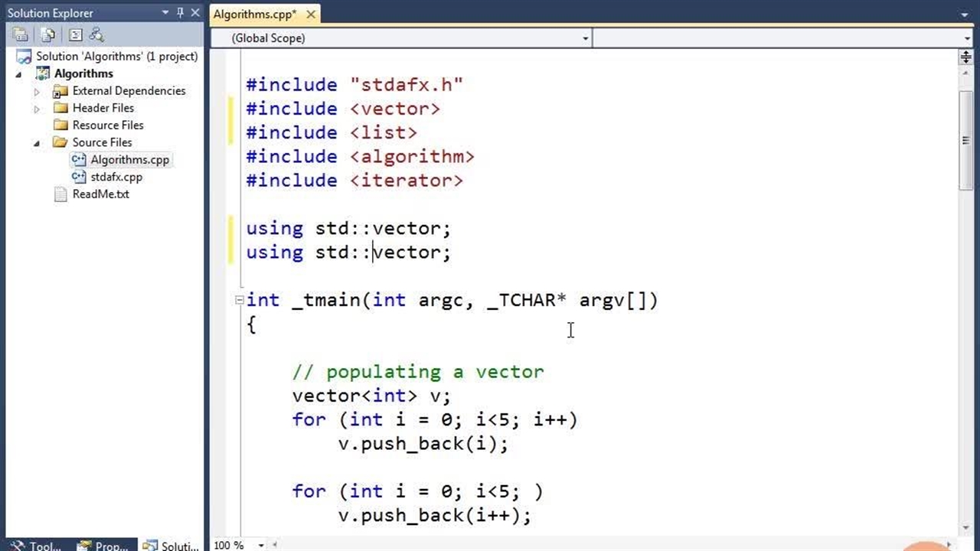
Task: Click the View Code icon in Solution Explorer
Action: click(x=75, y=34)
